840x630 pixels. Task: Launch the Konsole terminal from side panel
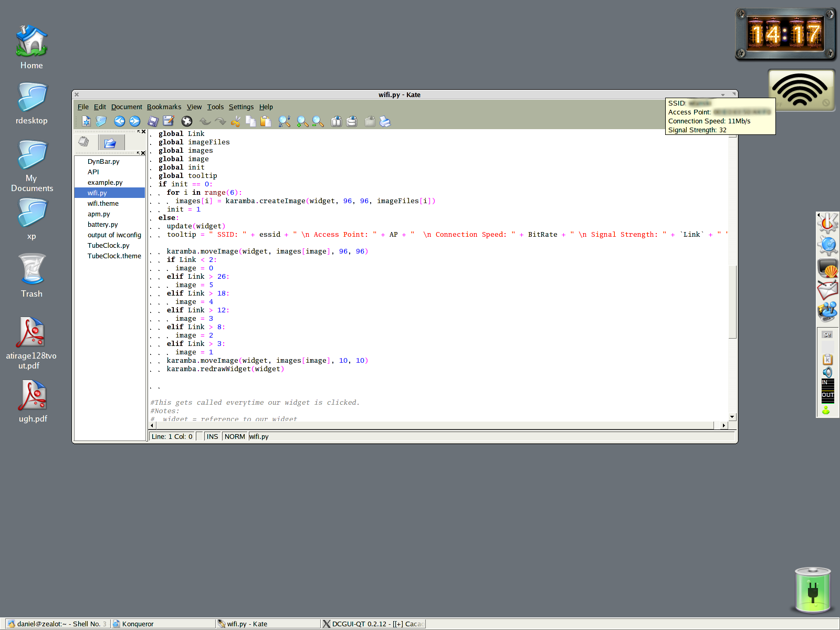828,268
